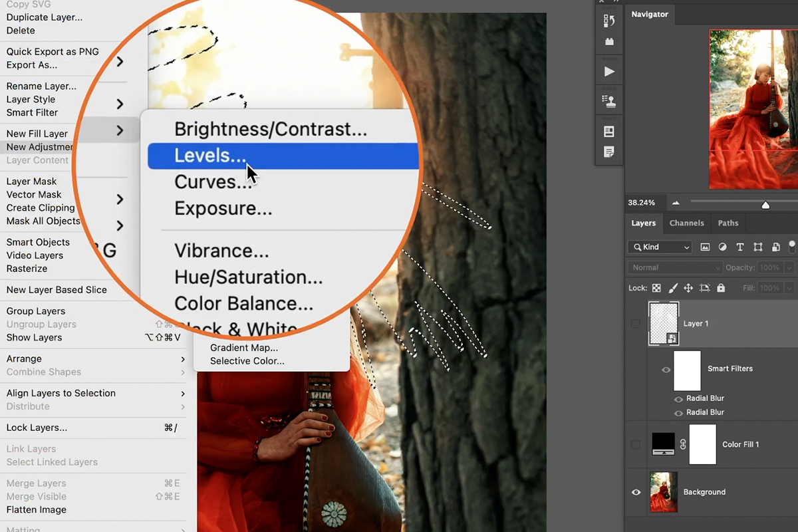Select the type layers filter icon

coord(740,247)
